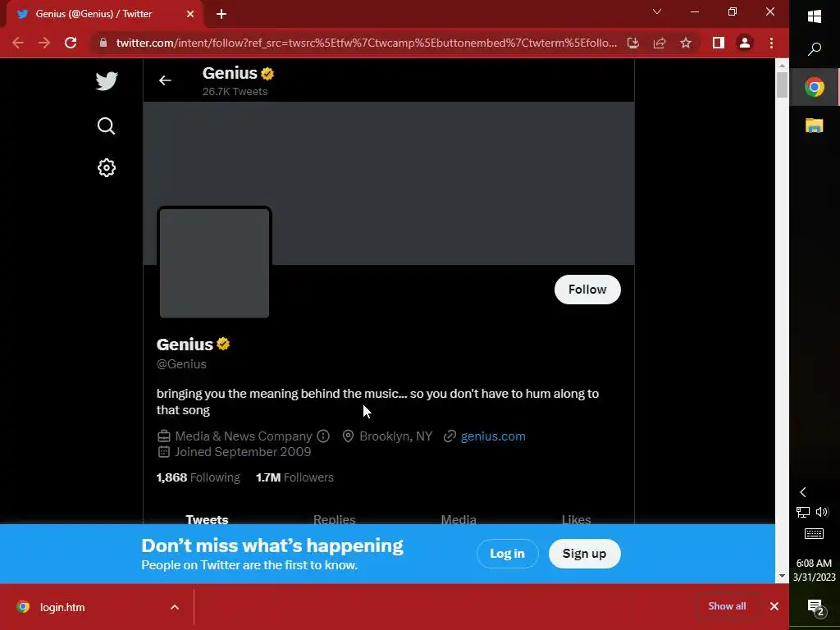The image size is (840, 630).
Task: Follow the Genius account
Action: (587, 290)
